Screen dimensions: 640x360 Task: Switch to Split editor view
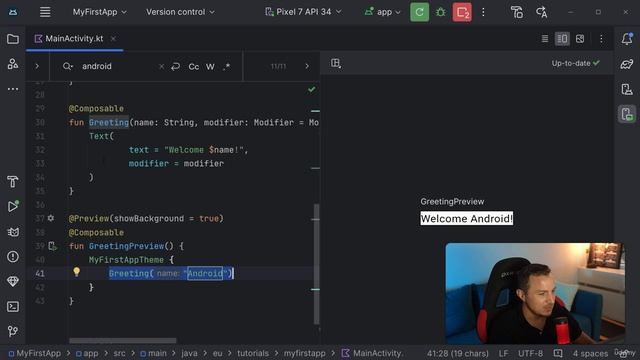(562, 39)
